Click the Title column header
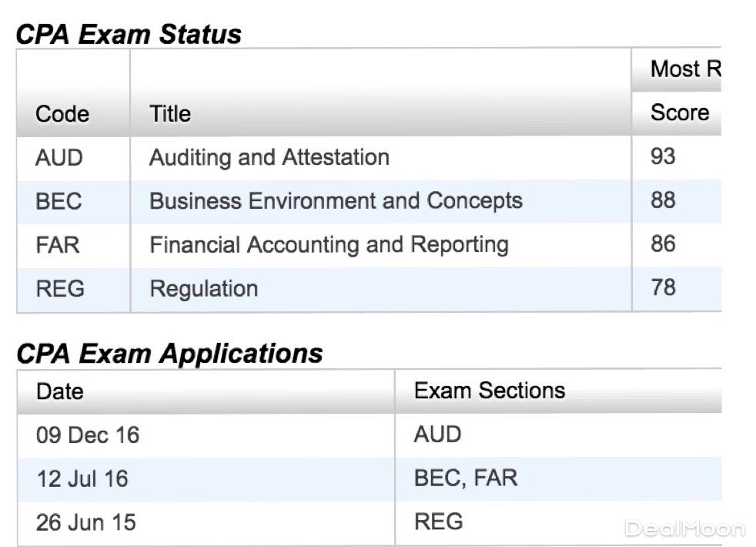Image resolution: width=756 pixels, height=547 pixels. point(170,114)
